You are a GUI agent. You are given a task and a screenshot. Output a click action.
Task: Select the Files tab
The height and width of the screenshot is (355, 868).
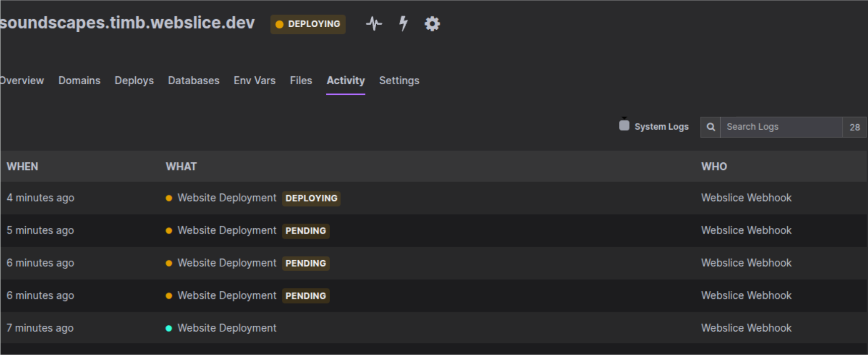coord(301,81)
